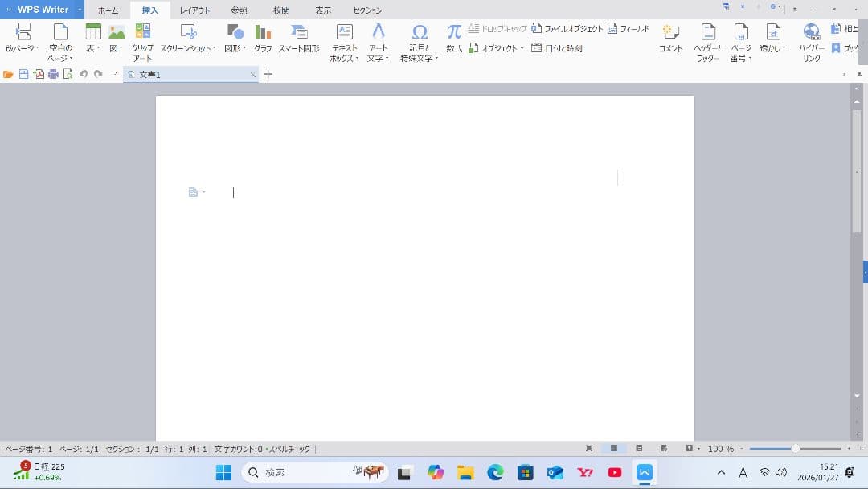The height and width of the screenshot is (489, 868).
Task: Click the print icon in quick toolbar
Action: pyautogui.click(x=53, y=74)
